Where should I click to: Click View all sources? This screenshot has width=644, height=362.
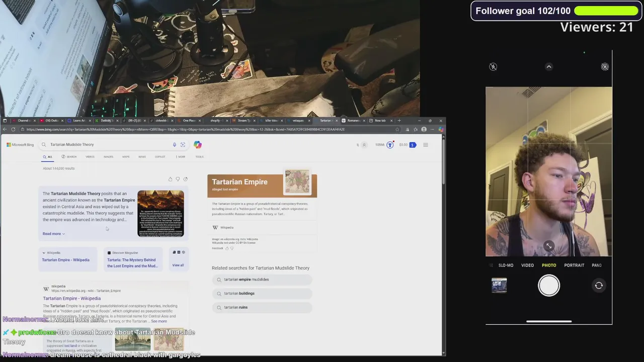pos(178,265)
